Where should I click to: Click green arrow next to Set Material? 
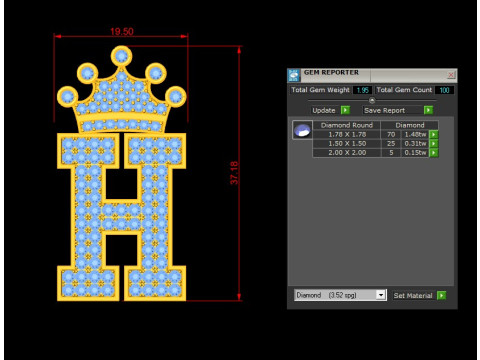(441, 295)
